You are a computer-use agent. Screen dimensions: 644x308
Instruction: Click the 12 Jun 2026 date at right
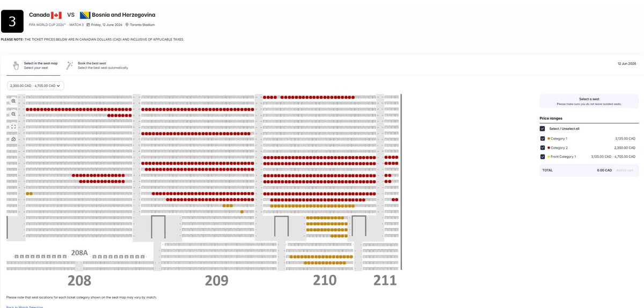(x=627, y=63)
